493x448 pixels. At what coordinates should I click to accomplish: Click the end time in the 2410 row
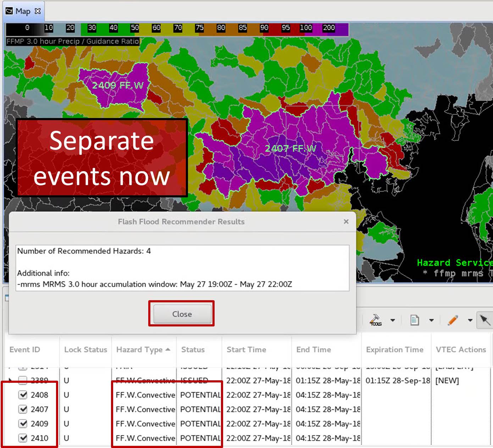click(328, 438)
